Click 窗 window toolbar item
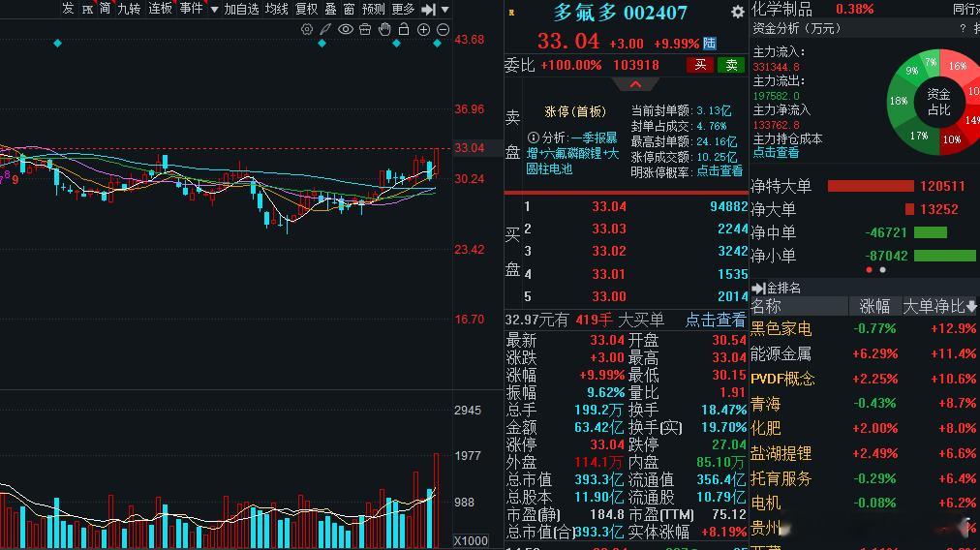The height and width of the screenshot is (550, 980). (349, 9)
